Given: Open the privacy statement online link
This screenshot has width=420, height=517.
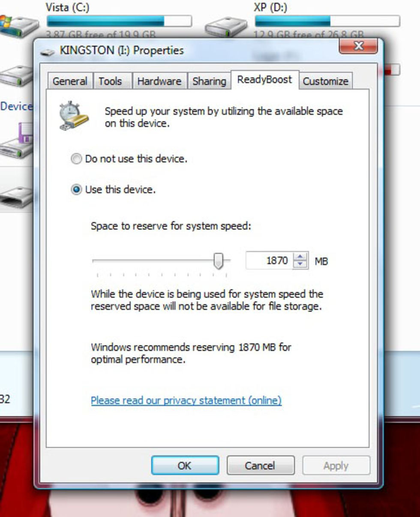Looking at the screenshot, I should click(x=186, y=400).
